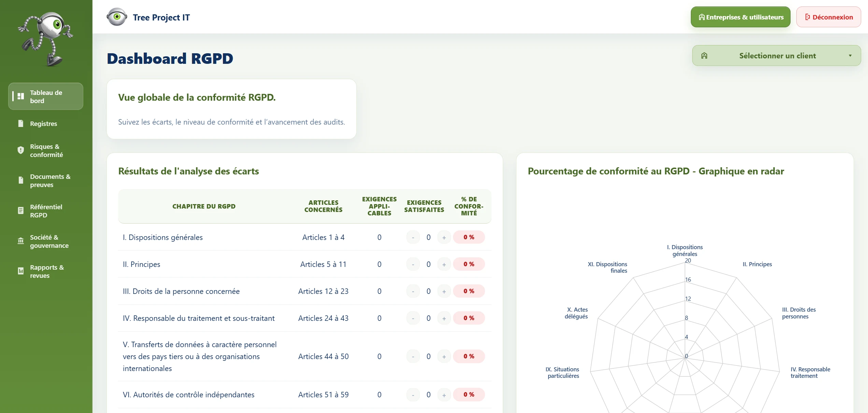Click 'III. Droits de la personne concernée' row
Screen dimensions: 868x413
[181, 291]
